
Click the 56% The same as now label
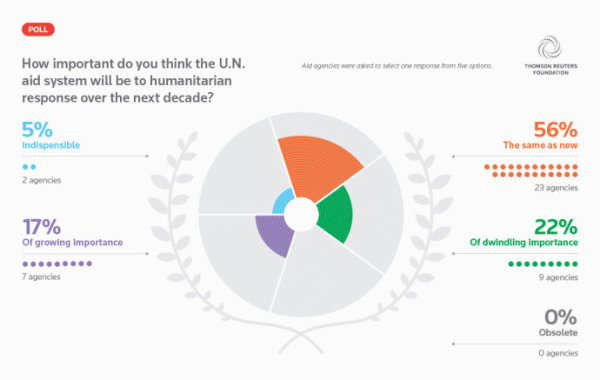pyautogui.click(x=540, y=135)
